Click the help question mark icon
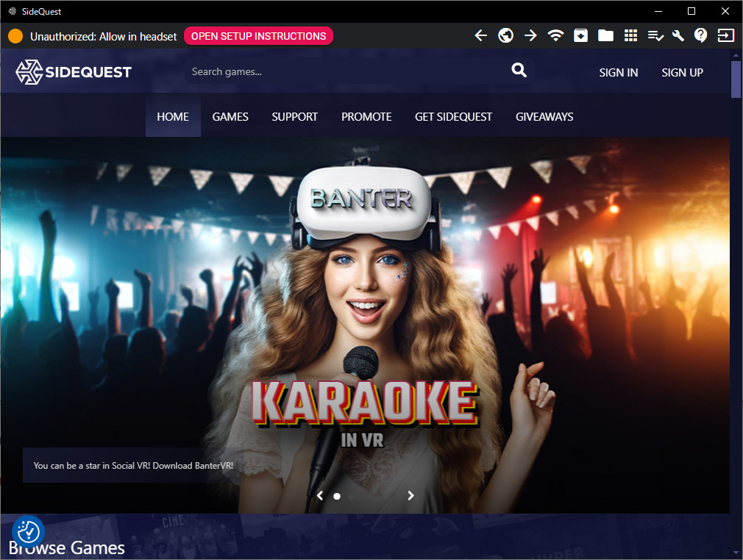 click(x=701, y=35)
